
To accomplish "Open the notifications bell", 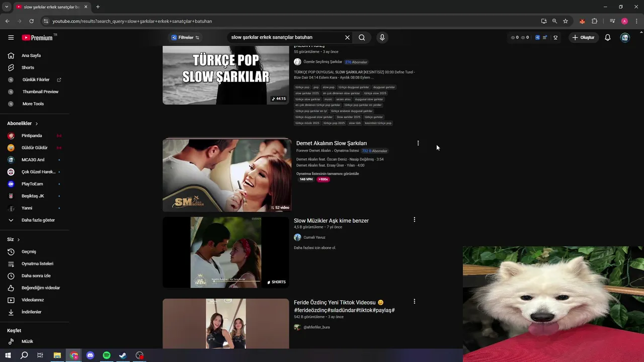I will (608, 37).
